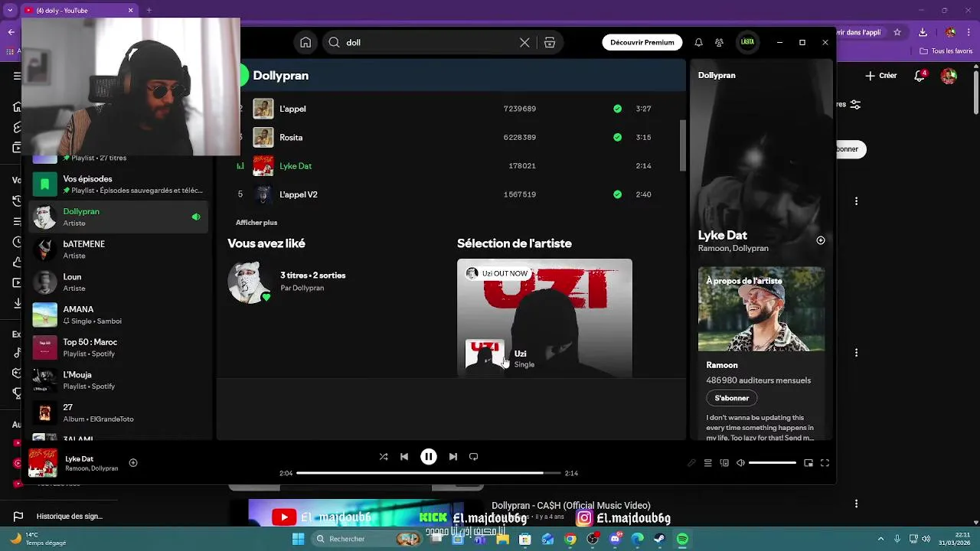Open the Spotify profile avatar menu
The width and height of the screenshot is (980, 551).
coord(748,42)
